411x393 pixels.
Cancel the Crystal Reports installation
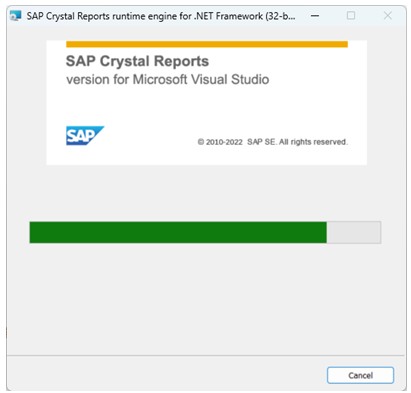[x=360, y=375]
